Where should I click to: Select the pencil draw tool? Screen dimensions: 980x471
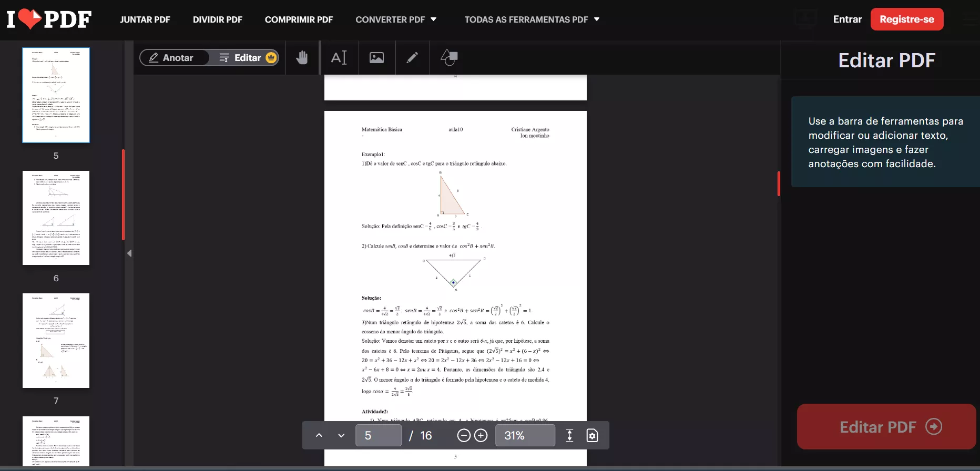[x=412, y=57]
